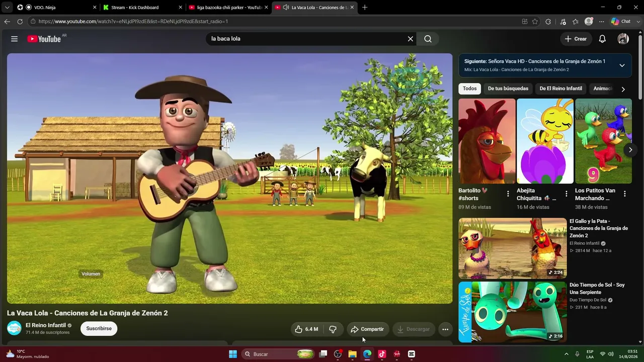Close the La Vaca Lola browser tab

[x=352, y=8]
